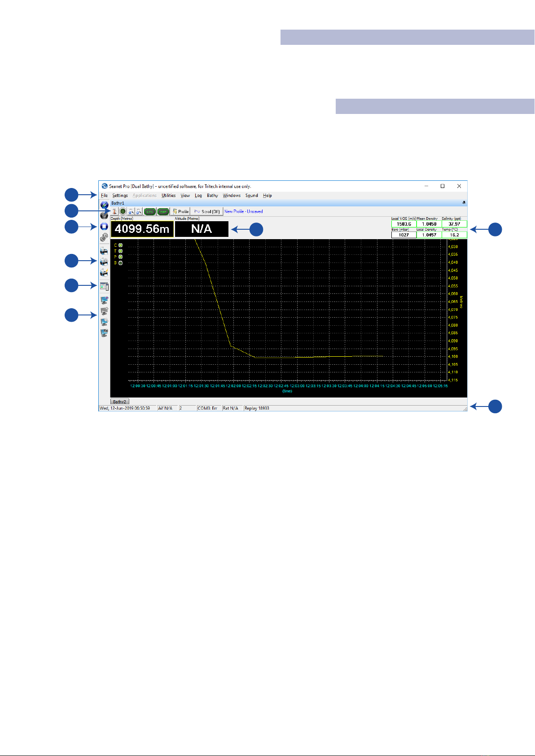Click the round green LED toolbar button
This screenshot has width=535, height=756.
[123, 211]
